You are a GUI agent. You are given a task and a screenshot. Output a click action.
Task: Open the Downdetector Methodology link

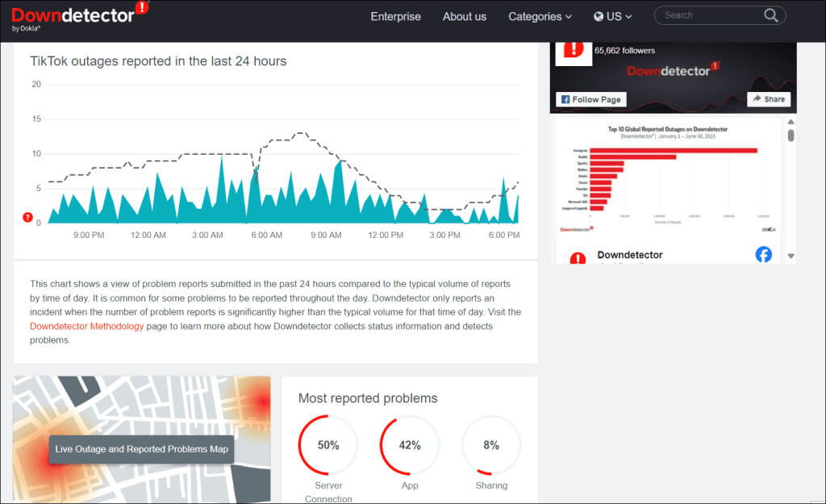coord(87,326)
